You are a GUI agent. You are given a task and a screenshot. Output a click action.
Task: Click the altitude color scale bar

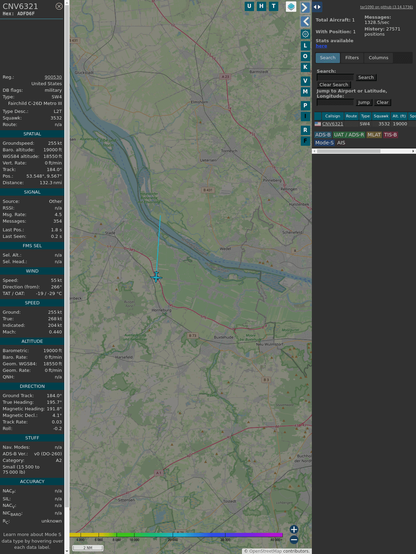coord(176,535)
